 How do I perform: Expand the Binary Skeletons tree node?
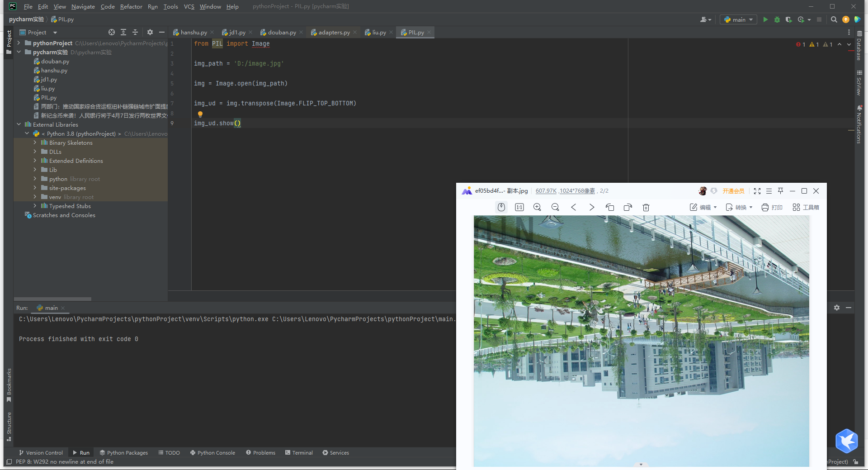click(35, 142)
